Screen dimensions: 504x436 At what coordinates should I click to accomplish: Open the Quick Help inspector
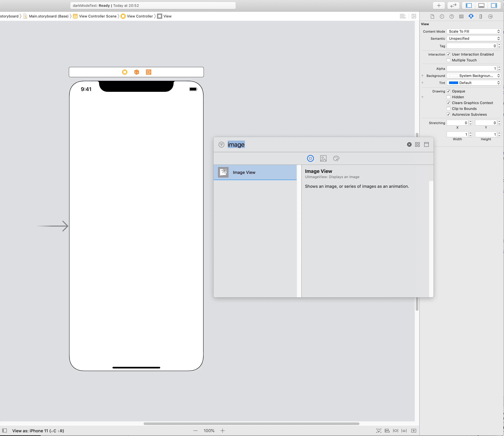tap(452, 16)
